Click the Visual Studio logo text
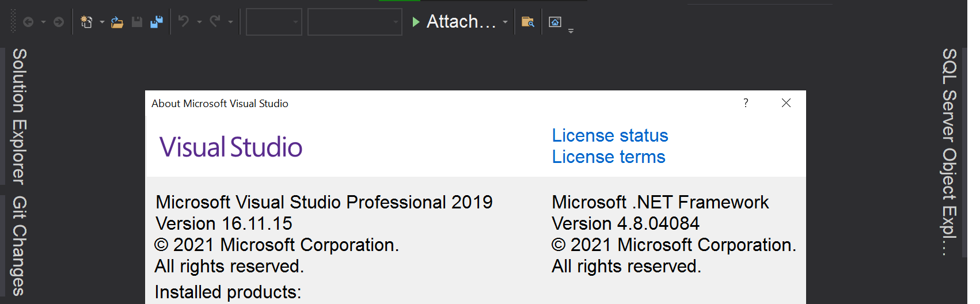980x304 pixels. point(231,147)
